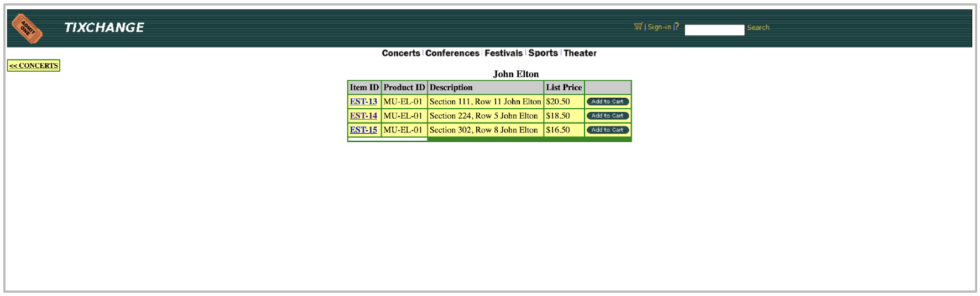Click the $18.50 price cell

[564, 116]
